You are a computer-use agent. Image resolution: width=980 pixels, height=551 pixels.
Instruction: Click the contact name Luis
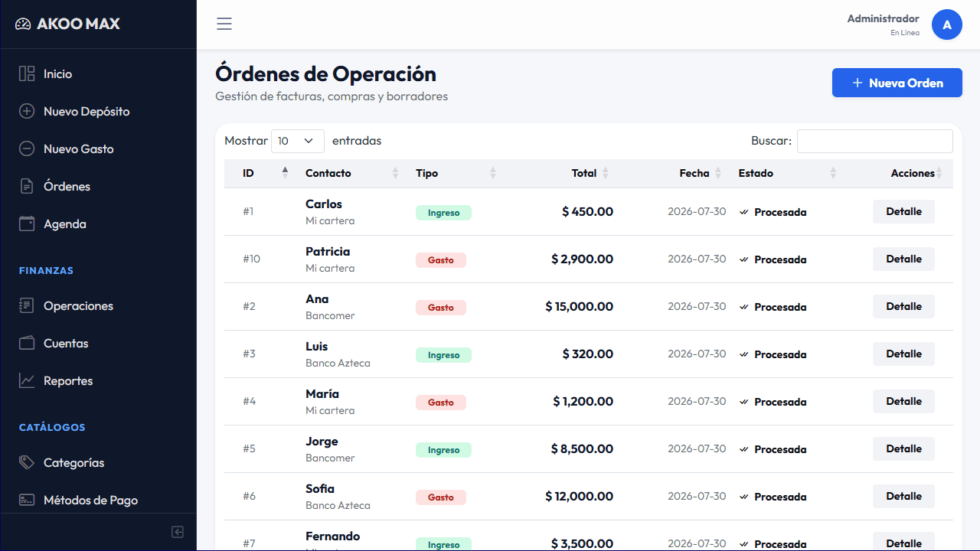tap(316, 346)
